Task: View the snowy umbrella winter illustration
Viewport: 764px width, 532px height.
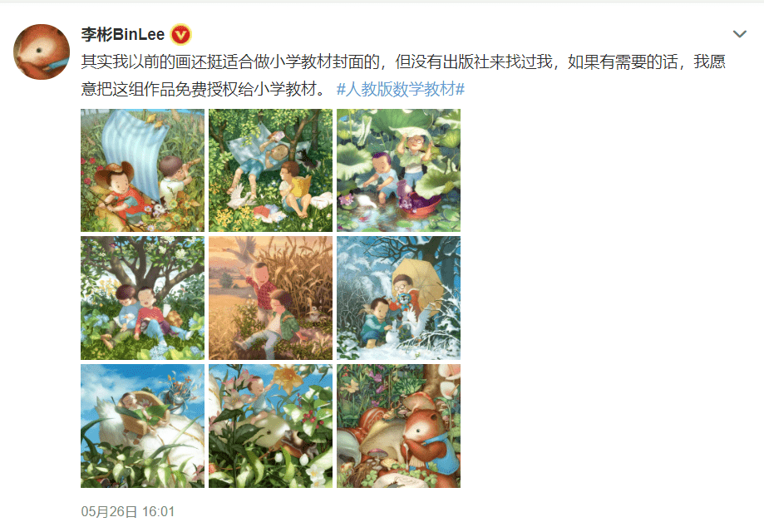Action: [398, 298]
